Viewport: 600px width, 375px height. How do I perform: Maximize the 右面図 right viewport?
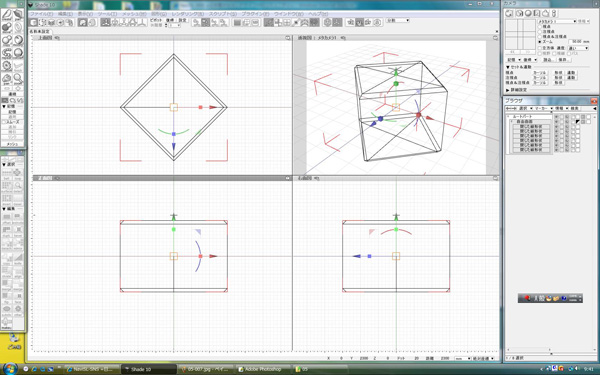496,178
